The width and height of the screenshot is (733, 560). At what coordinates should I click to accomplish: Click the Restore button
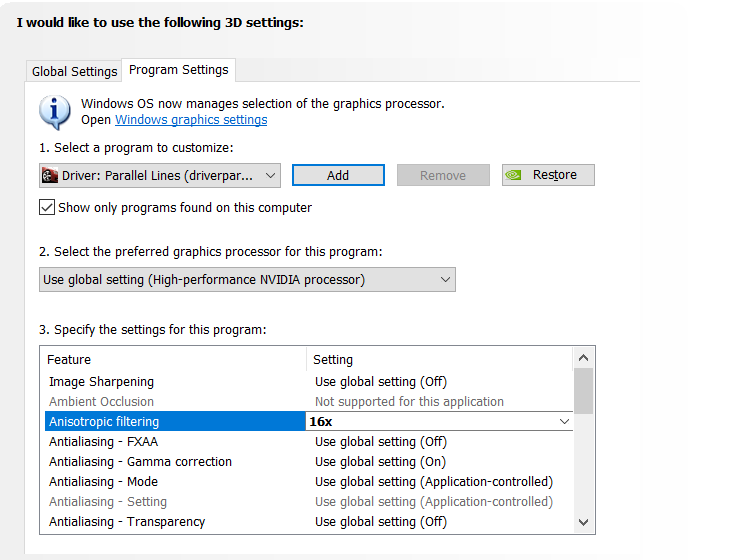coord(548,175)
